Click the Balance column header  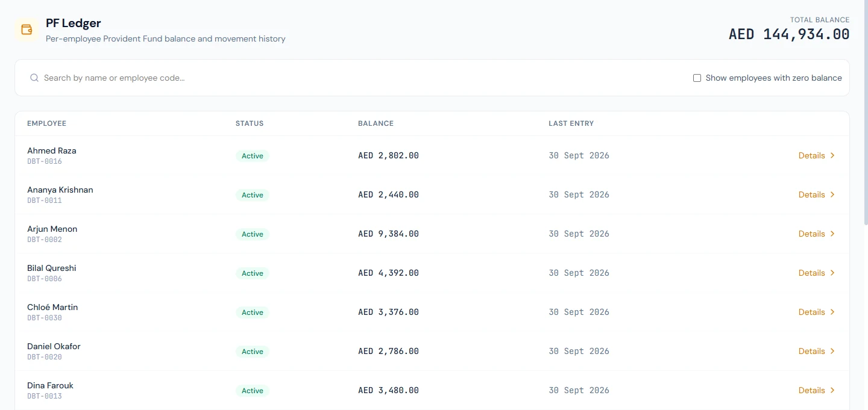pyautogui.click(x=376, y=123)
